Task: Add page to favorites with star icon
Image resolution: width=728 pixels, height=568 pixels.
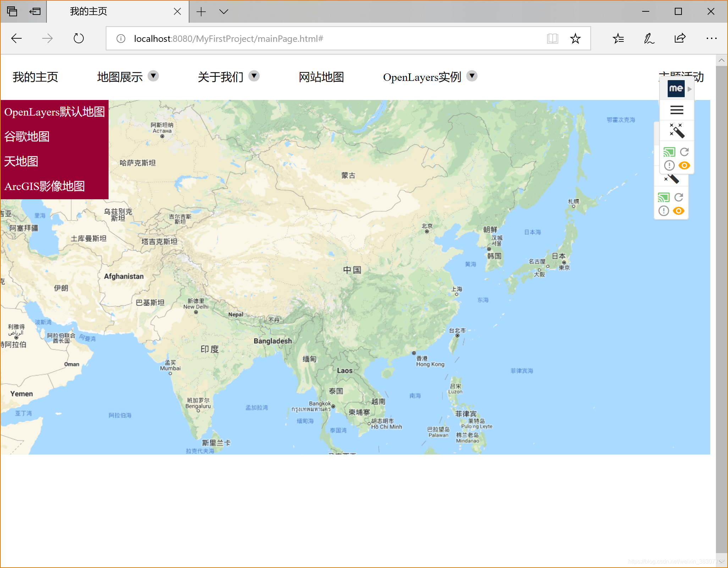Action: tap(575, 39)
